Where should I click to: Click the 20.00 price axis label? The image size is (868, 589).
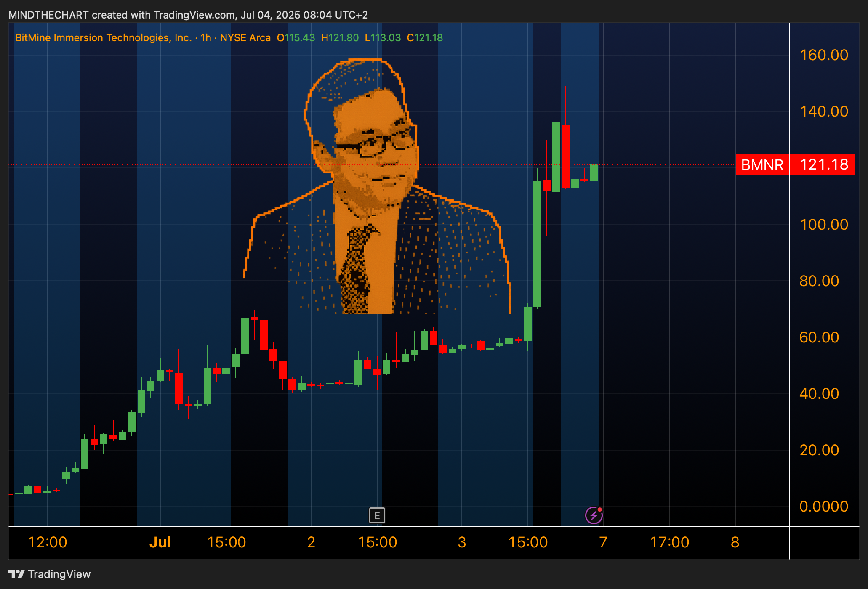(819, 450)
